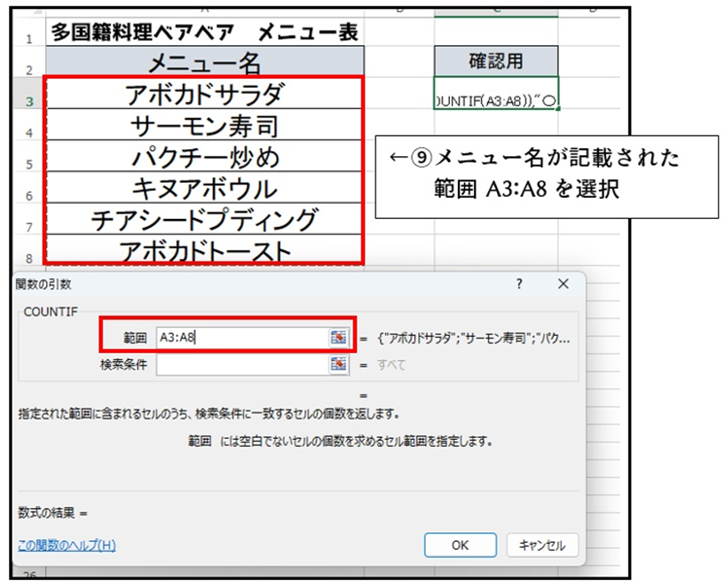Select the formula cell showing COUNTIF(A3:A8)

(x=496, y=94)
